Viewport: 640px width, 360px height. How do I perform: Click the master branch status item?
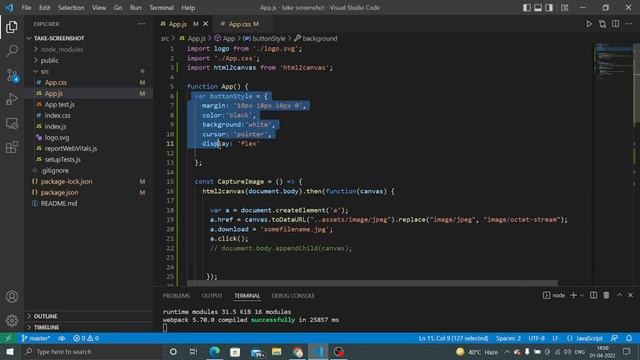coord(36,338)
